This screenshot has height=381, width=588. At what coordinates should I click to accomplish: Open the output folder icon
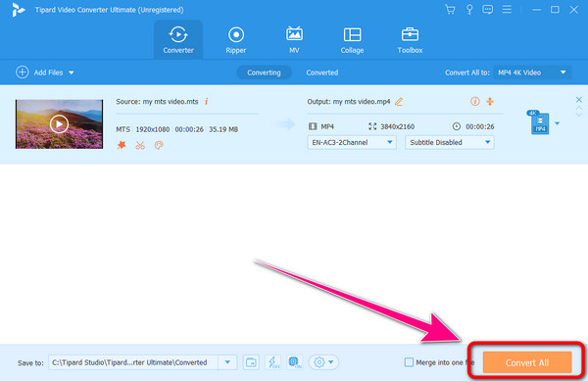click(251, 362)
